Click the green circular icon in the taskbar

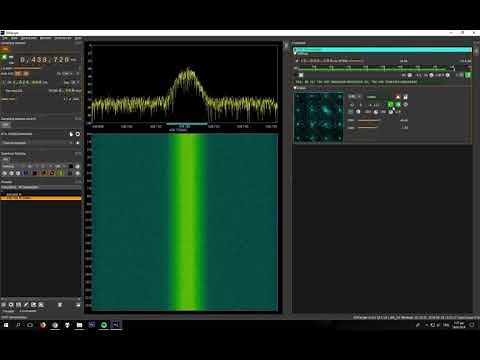coord(104,325)
